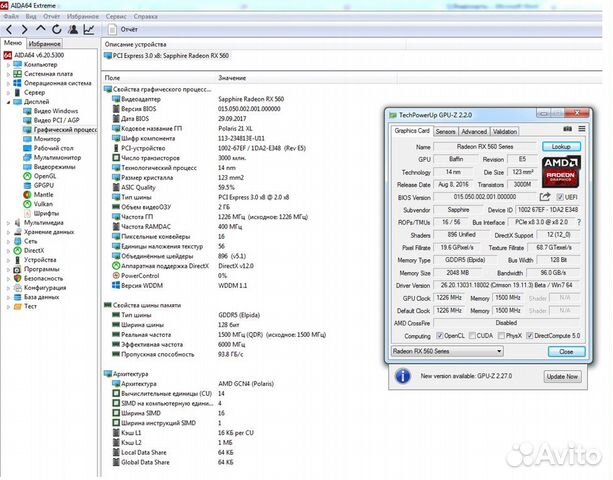Select Видео Windows in the tree

pos(50,111)
